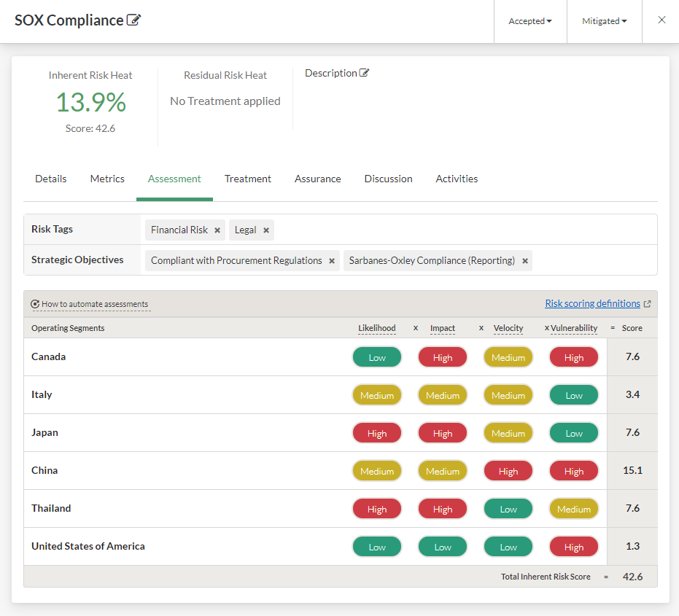Change Japan Velocity Medium rating
Viewport: 679px width, 616px height.
click(x=508, y=433)
